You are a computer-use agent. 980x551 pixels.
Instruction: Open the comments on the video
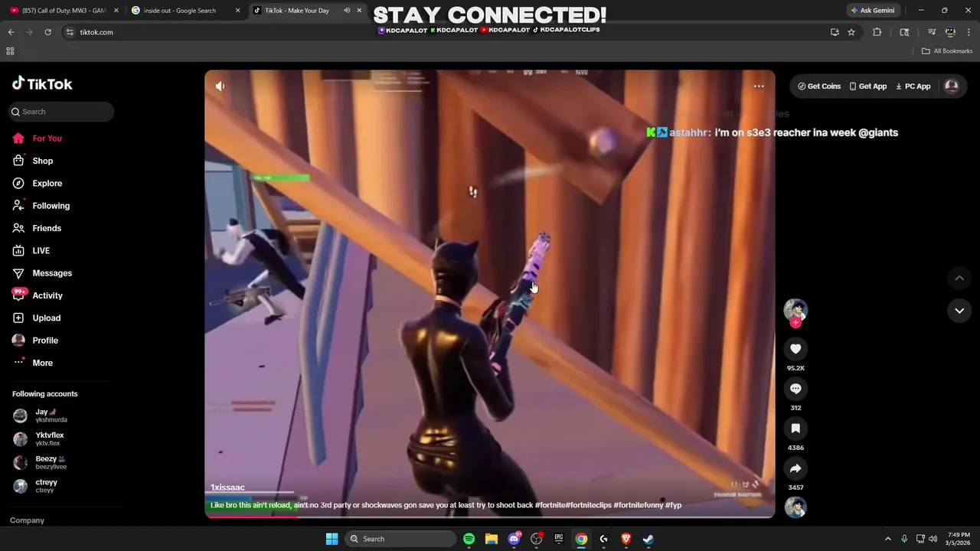[795, 389]
